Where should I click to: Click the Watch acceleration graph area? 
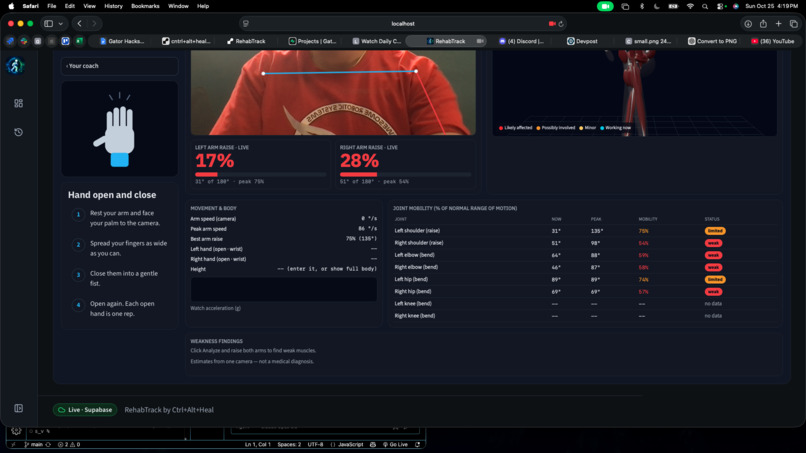point(284,289)
